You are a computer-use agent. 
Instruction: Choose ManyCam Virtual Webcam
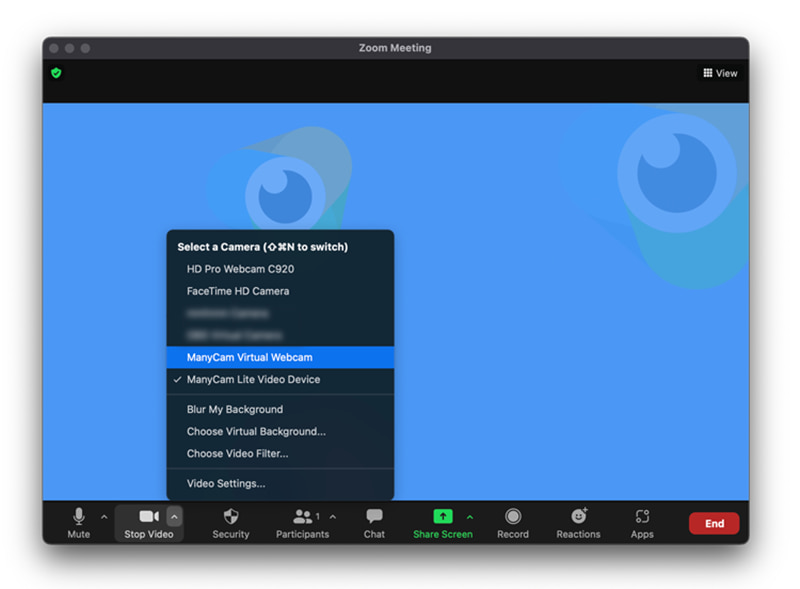click(280, 357)
